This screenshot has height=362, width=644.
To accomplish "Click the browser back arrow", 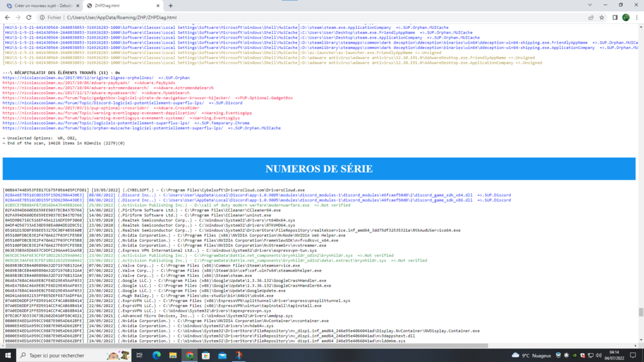I will pos(8,17).
